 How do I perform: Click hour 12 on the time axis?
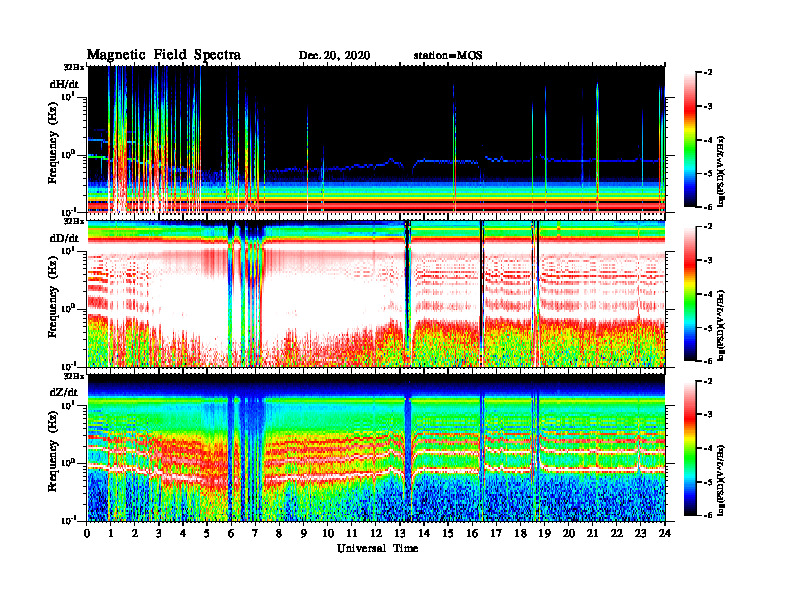click(x=376, y=534)
